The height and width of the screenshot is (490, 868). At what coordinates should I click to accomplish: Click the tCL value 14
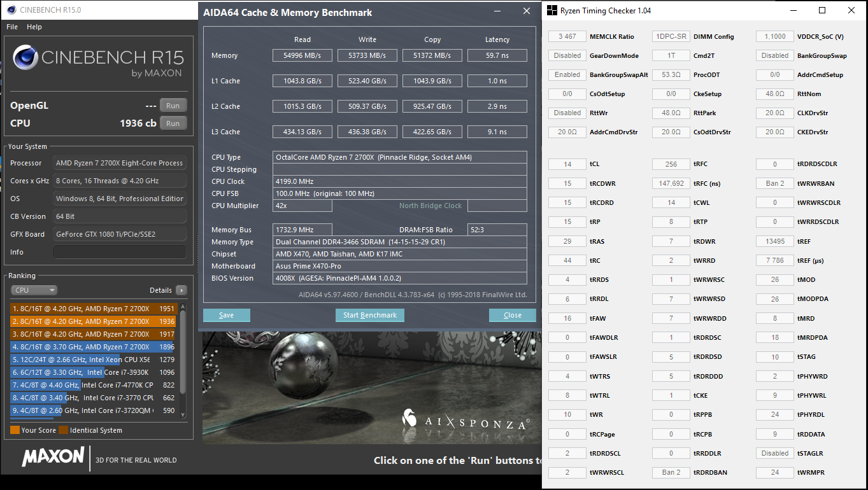567,164
